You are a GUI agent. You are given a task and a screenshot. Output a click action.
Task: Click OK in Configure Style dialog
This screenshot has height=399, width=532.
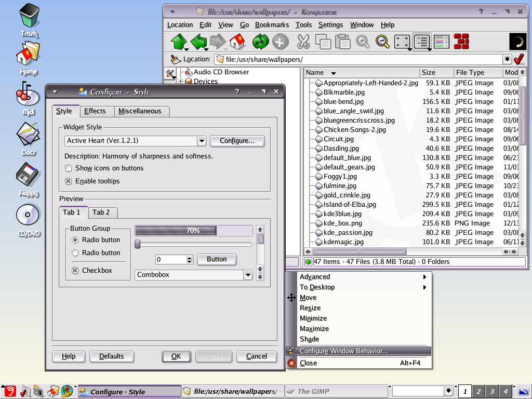pos(176,356)
